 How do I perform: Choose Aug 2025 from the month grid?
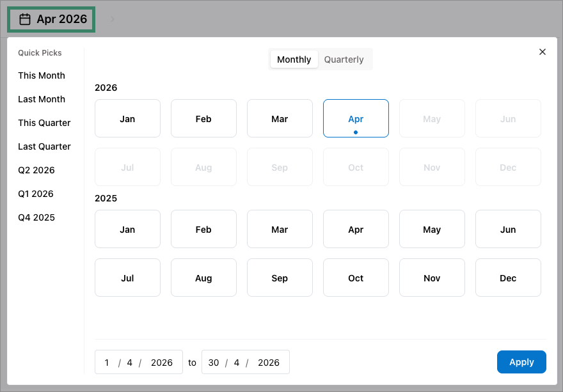pos(203,278)
